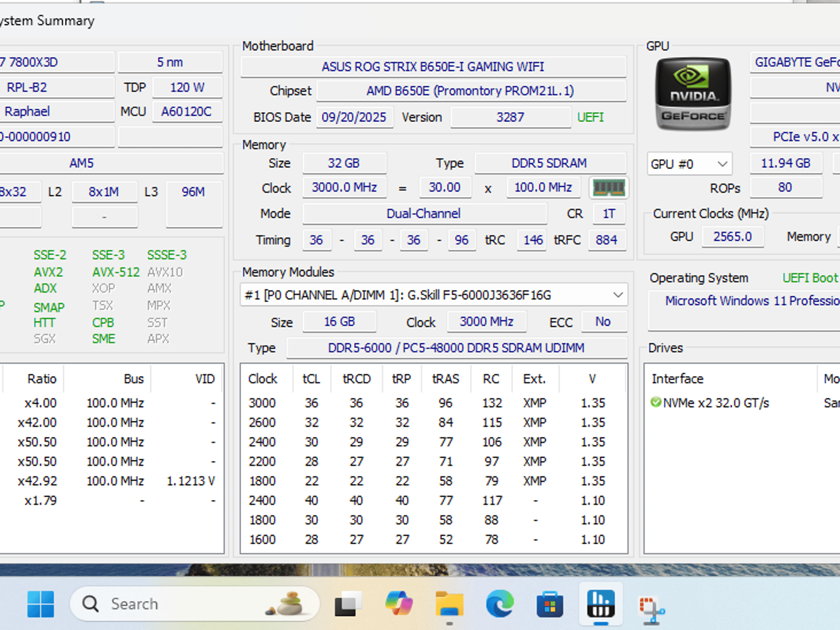Click the NVIDIA GeForce logo

(x=693, y=94)
